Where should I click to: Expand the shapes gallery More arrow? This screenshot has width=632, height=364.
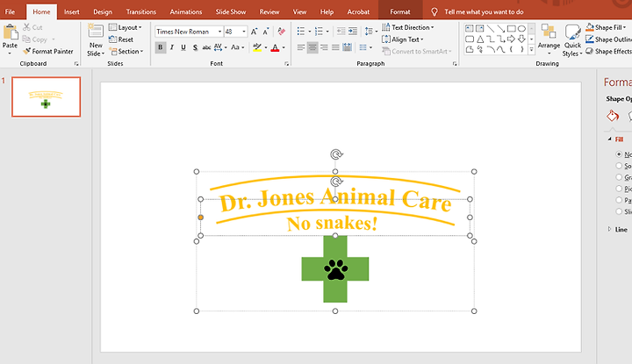[x=532, y=49]
